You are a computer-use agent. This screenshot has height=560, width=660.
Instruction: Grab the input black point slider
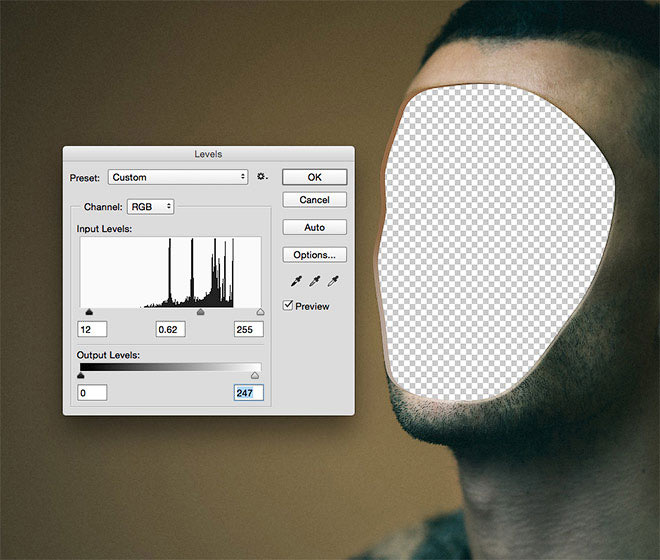tap(89, 312)
